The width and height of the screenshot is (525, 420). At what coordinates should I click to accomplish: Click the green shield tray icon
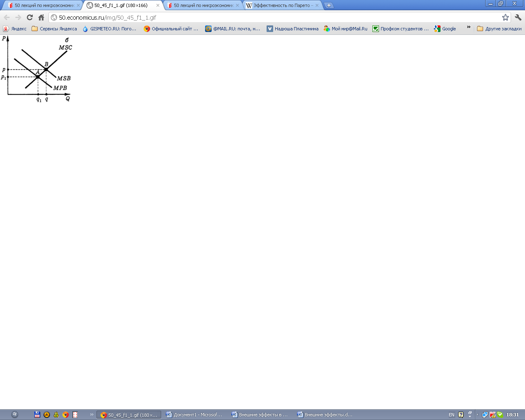pyautogui.click(x=500, y=415)
